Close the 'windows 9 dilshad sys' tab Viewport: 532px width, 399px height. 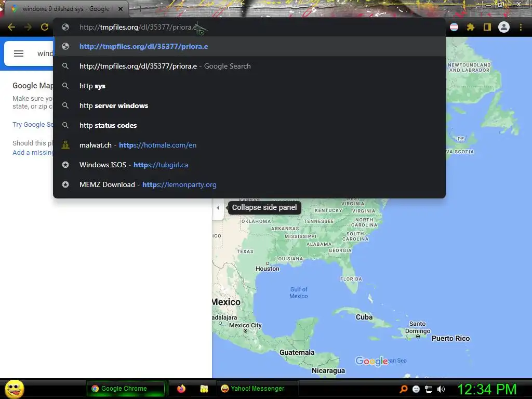coord(121,9)
